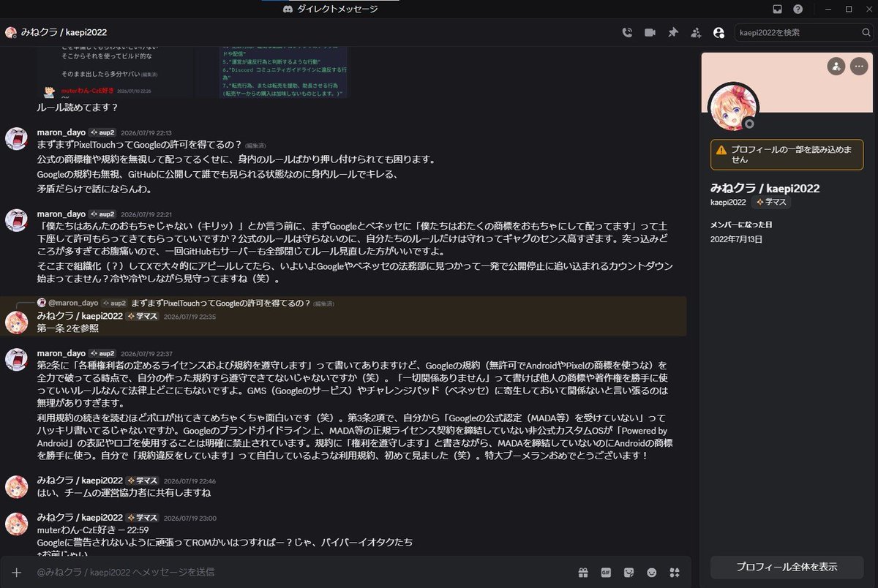This screenshot has width=878, height=588.
Task: Open the inbox in the title bar
Action: 777,9
